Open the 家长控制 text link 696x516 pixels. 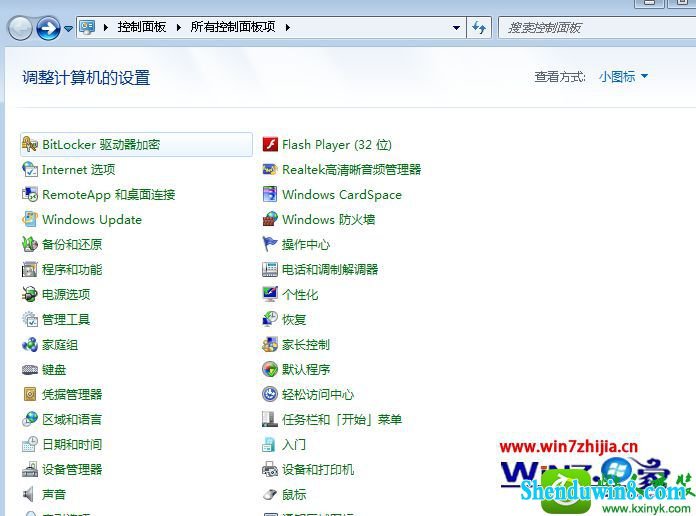point(306,345)
